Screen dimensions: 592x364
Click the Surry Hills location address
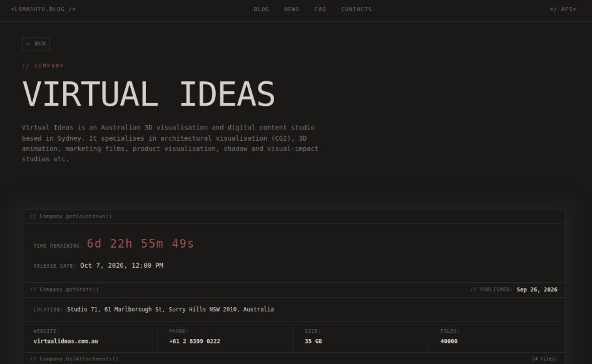tap(170, 310)
